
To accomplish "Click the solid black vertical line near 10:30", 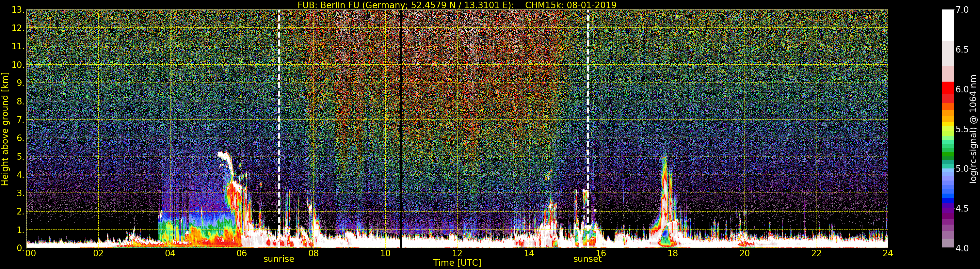I will click(401, 129).
